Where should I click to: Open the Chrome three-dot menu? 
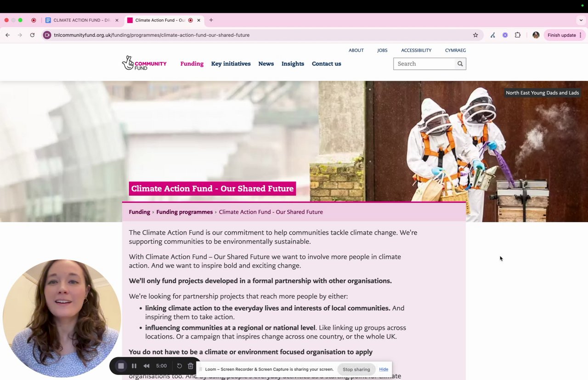[581, 35]
